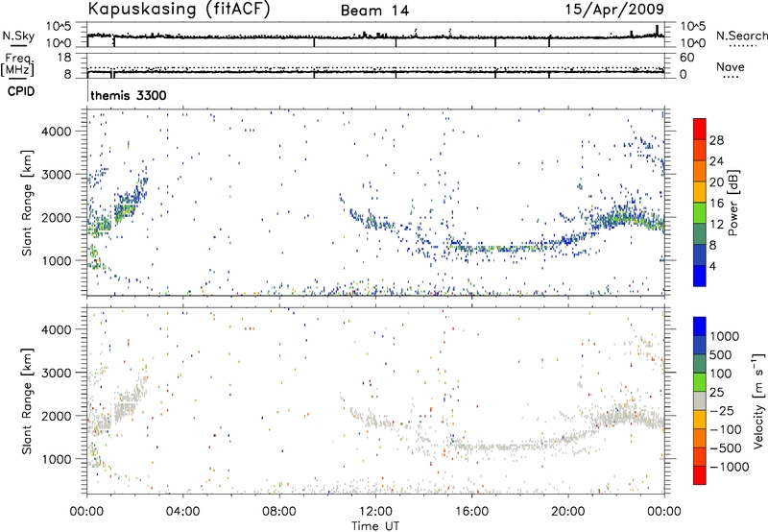Click the themis 3300 mode label
Image resolution: width=768 pixels, height=532 pixels.
point(129,95)
